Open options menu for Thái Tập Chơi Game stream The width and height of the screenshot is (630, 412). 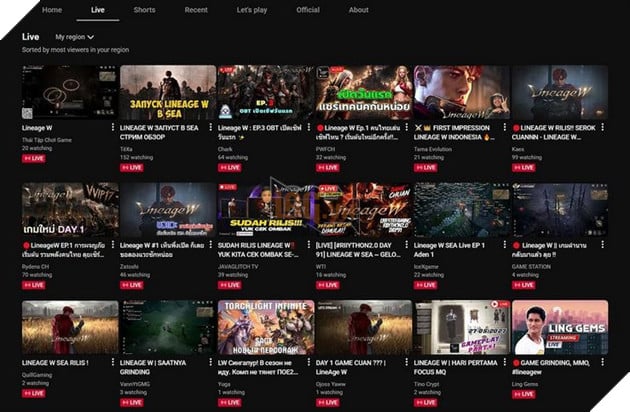pyautogui.click(x=112, y=127)
